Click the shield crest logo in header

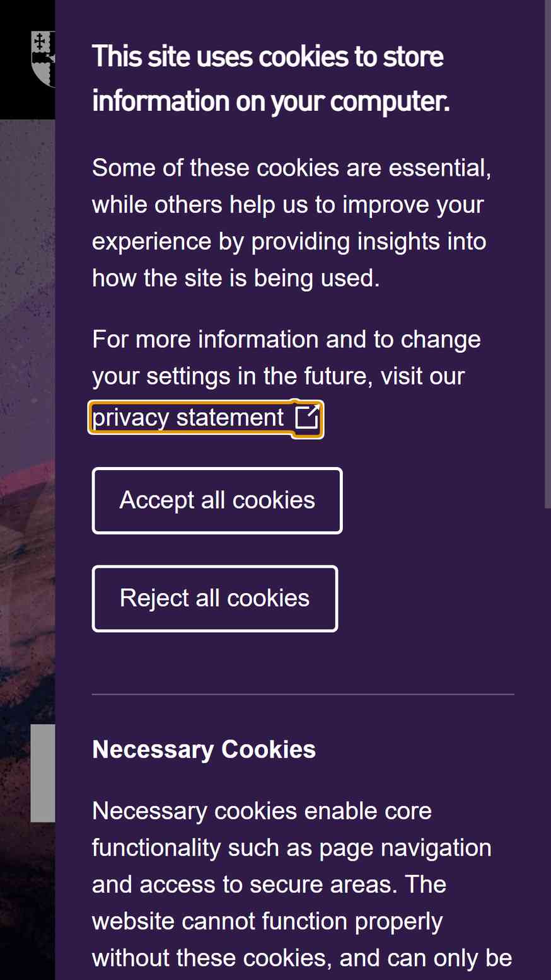tap(43, 59)
